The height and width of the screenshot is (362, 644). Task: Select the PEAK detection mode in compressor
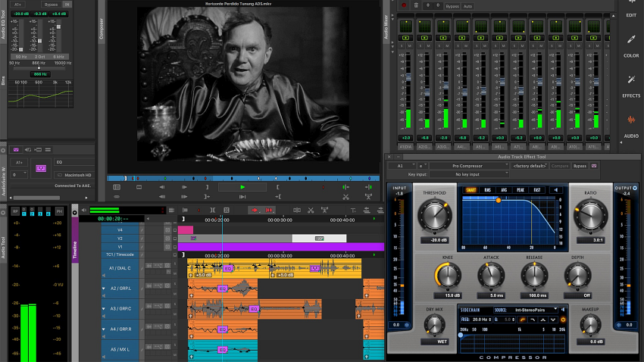tap(521, 190)
